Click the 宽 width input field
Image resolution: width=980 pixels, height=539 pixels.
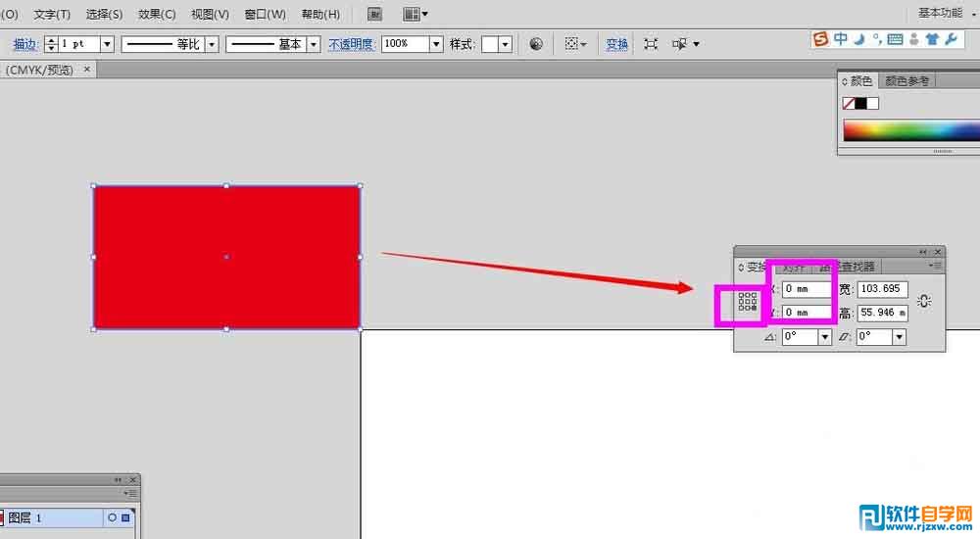(882, 289)
